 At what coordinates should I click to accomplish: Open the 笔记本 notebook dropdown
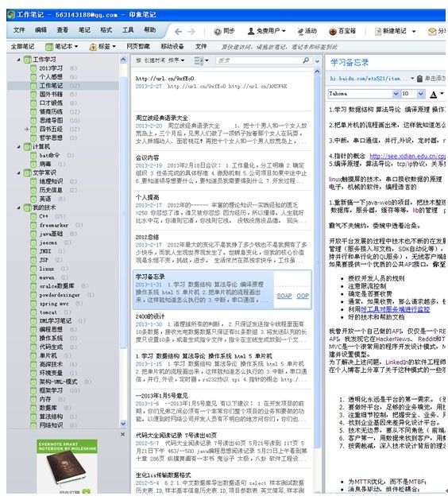click(x=62, y=47)
